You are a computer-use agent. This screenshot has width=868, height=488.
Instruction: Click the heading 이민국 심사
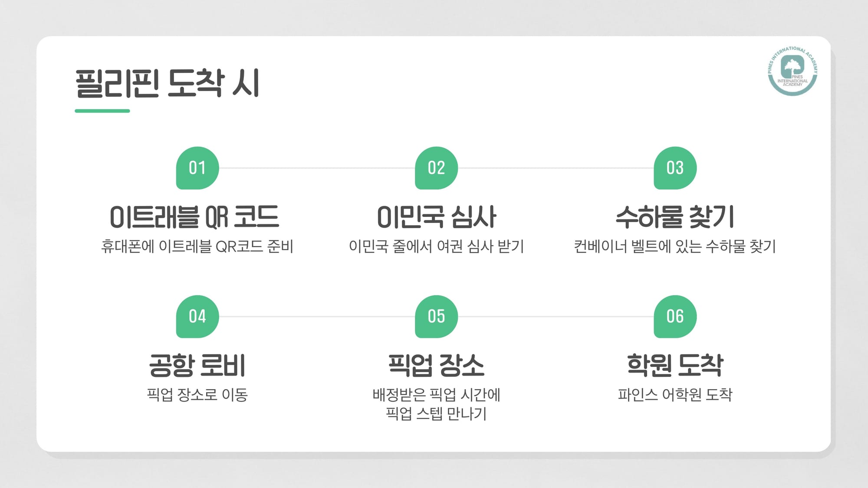click(436, 217)
